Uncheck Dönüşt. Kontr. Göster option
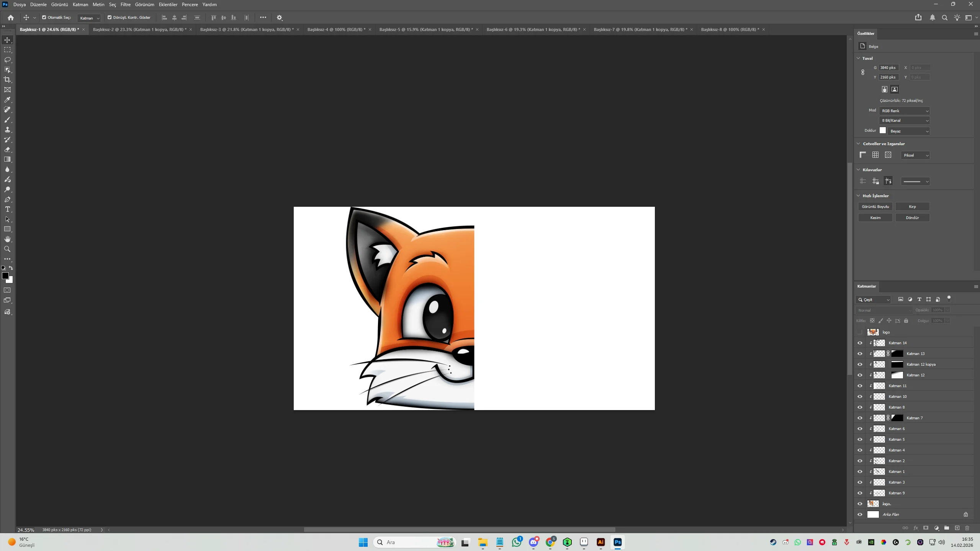The height and width of the screenshot is (551, 980). [110, 18]
